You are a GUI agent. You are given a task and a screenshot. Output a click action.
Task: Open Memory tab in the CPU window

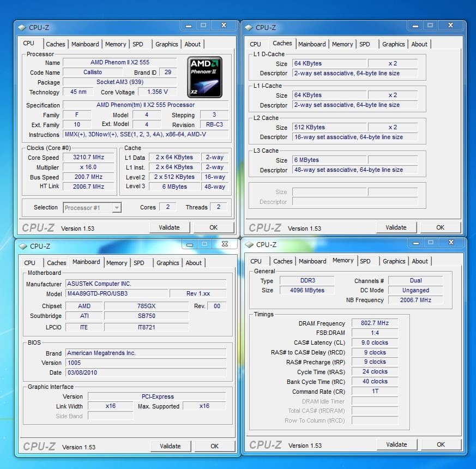[116, 44]
